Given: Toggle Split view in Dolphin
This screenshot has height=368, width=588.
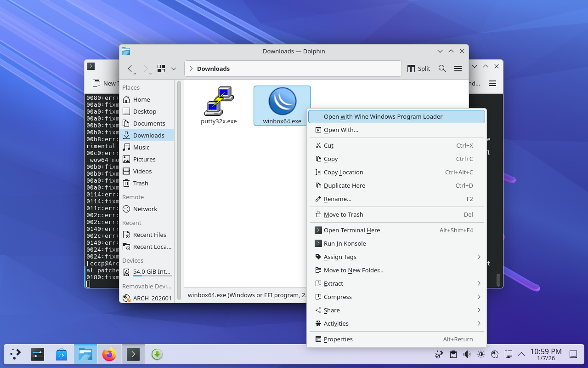Looking at the screenshot, I should 418,69.
